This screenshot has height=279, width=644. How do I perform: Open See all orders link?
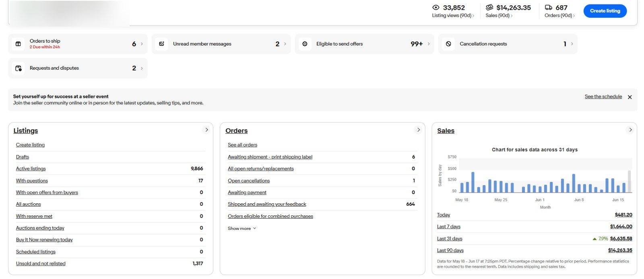(x=242, y=145)
